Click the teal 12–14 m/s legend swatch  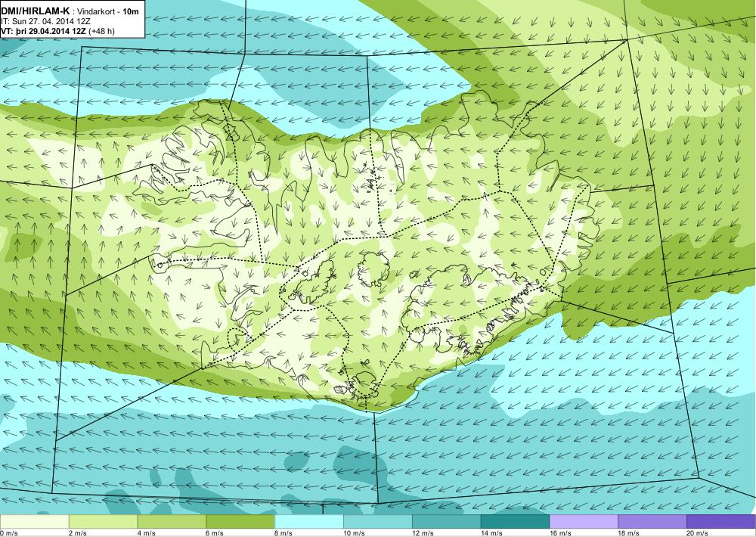(x=447, y=522)
